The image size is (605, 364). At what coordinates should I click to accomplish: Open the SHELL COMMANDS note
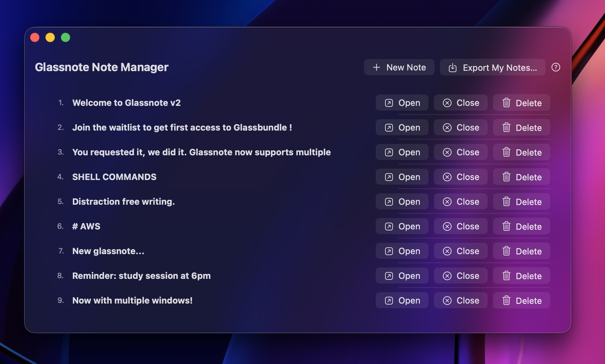pos(402,177)
